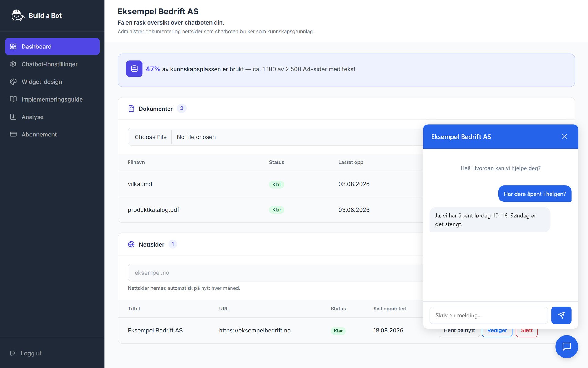Click the 47% usage figure
Screen dimensions: 588x368
(x=153, y=69)
